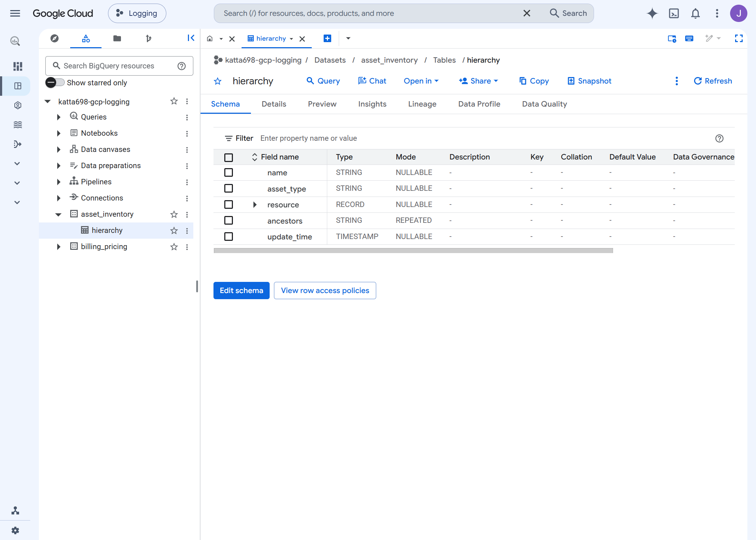
Task: Clear the top search bar with X
Action: [x=526, y=13]
